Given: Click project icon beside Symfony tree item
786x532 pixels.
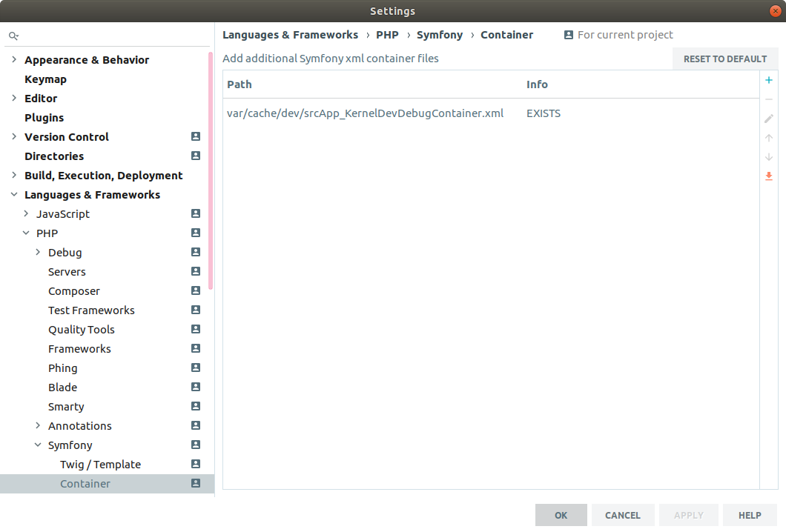Looking at the screenshot, I should point(196,445).
